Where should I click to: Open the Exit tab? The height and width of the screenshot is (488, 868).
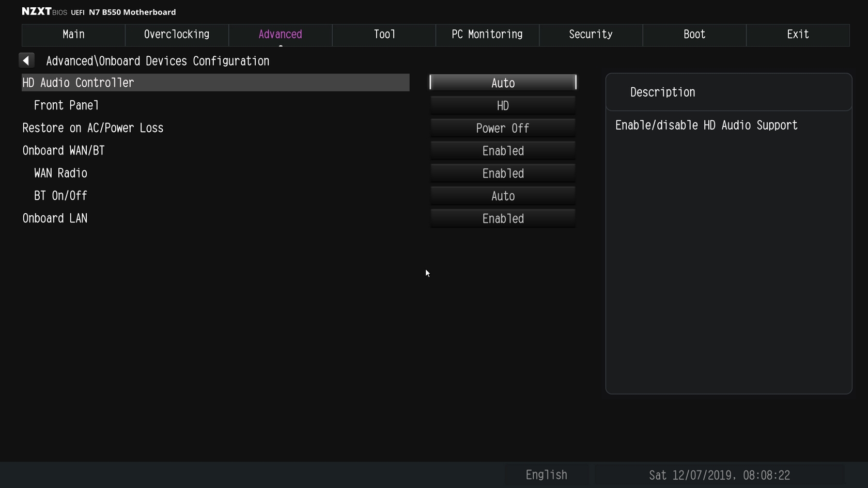click(x=798, y=35)
